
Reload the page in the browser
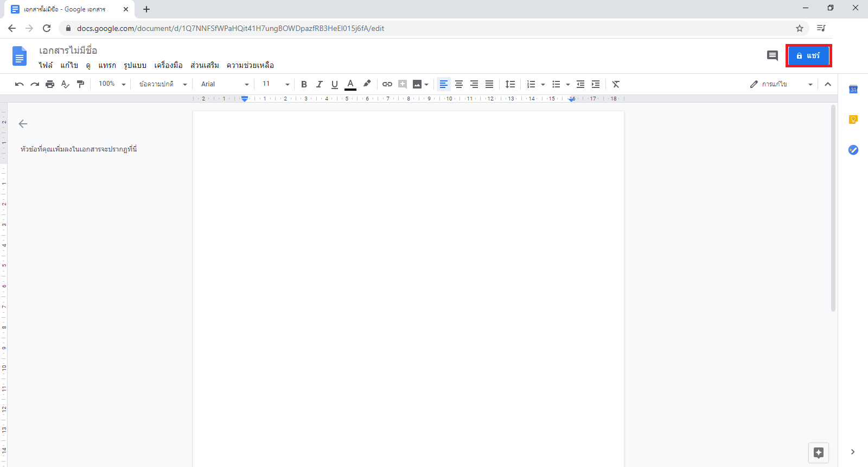(47, 28)
